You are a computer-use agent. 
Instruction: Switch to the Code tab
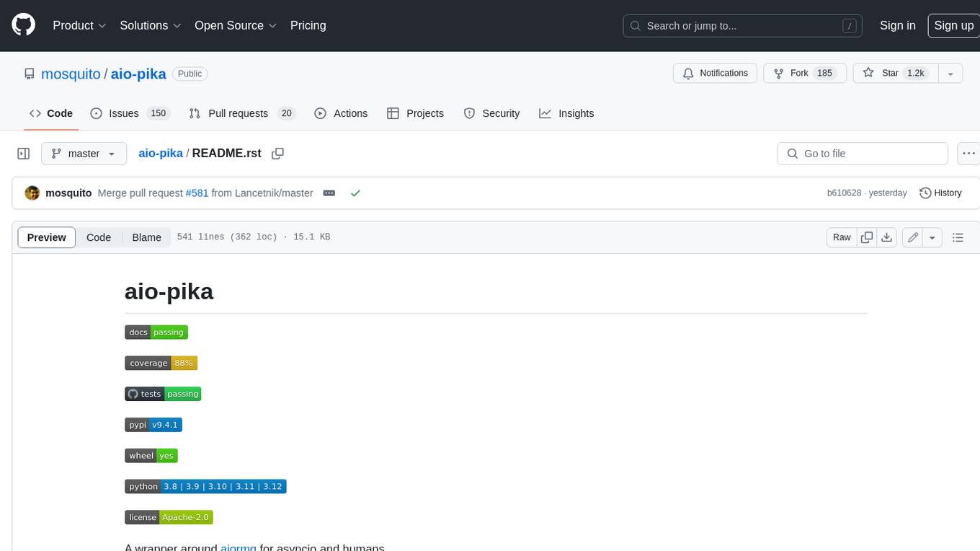coord(51,113)
